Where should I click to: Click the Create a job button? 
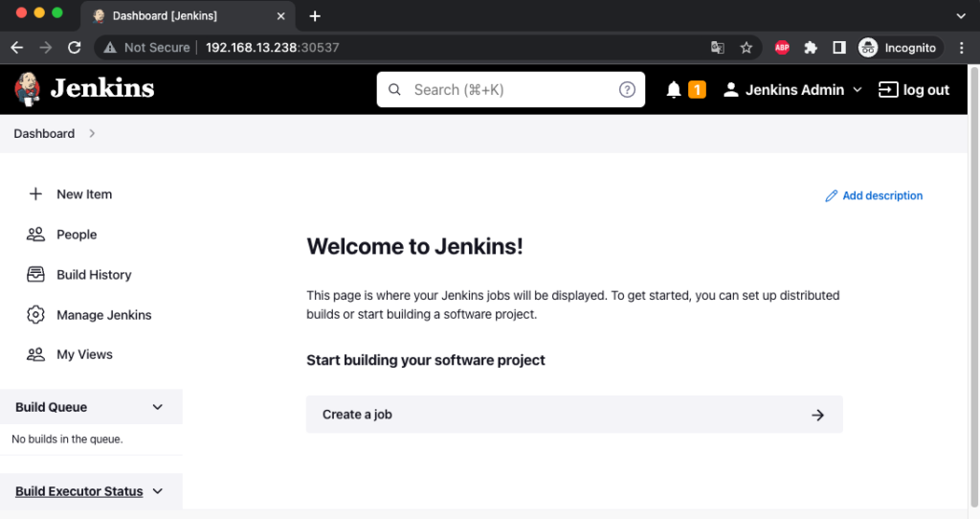point(574,414)
